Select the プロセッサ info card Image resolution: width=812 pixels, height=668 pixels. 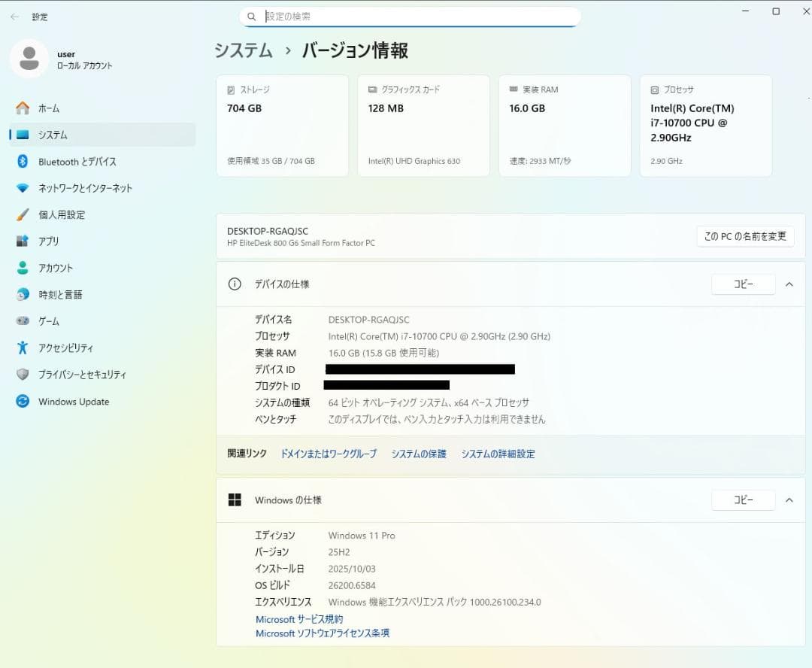[705, 124]
